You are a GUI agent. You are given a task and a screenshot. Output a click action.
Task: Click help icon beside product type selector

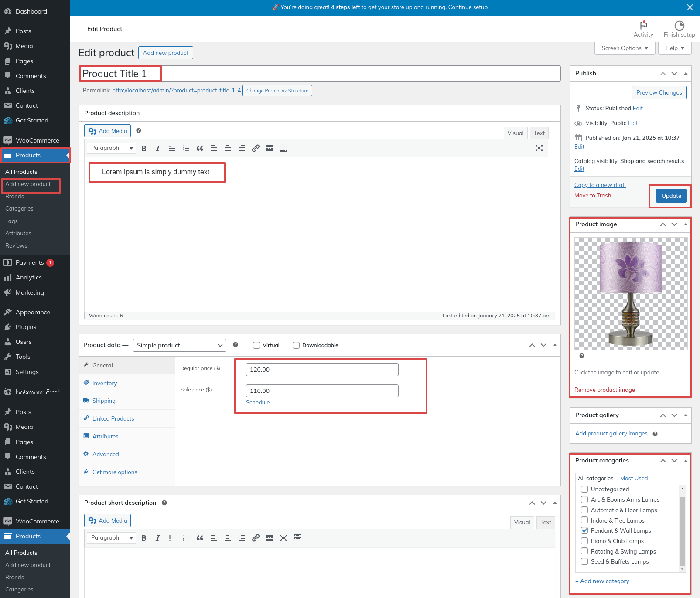[236, 345]
